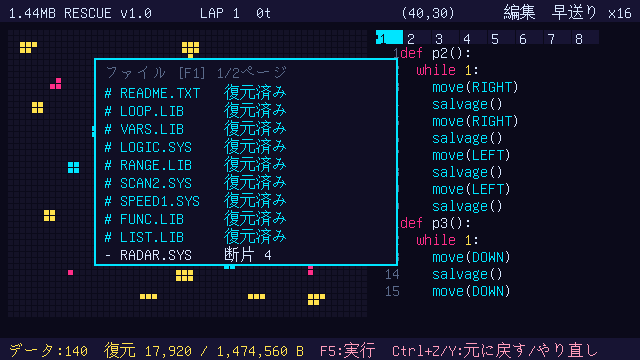Viewport: 640px width, 360px height.
Task: Click the 復元済み status beside README.TXT
Action: pos(255,93)
